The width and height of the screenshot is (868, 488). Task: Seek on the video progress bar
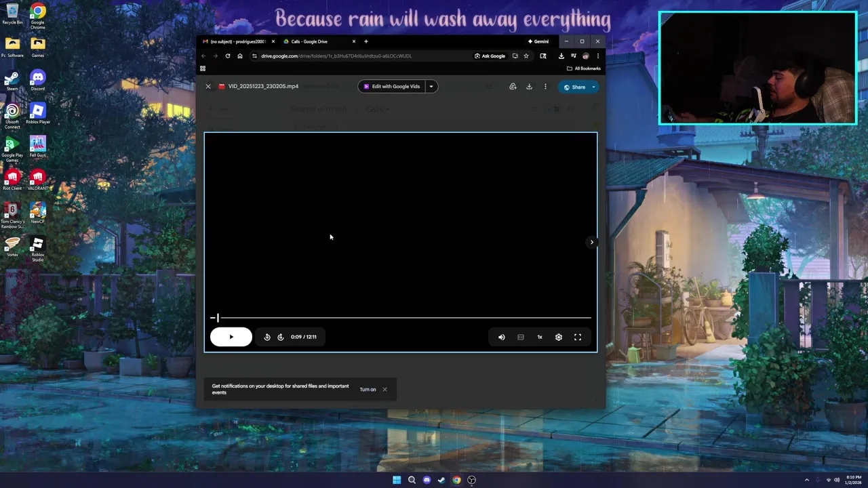click(x=401, y=317)
